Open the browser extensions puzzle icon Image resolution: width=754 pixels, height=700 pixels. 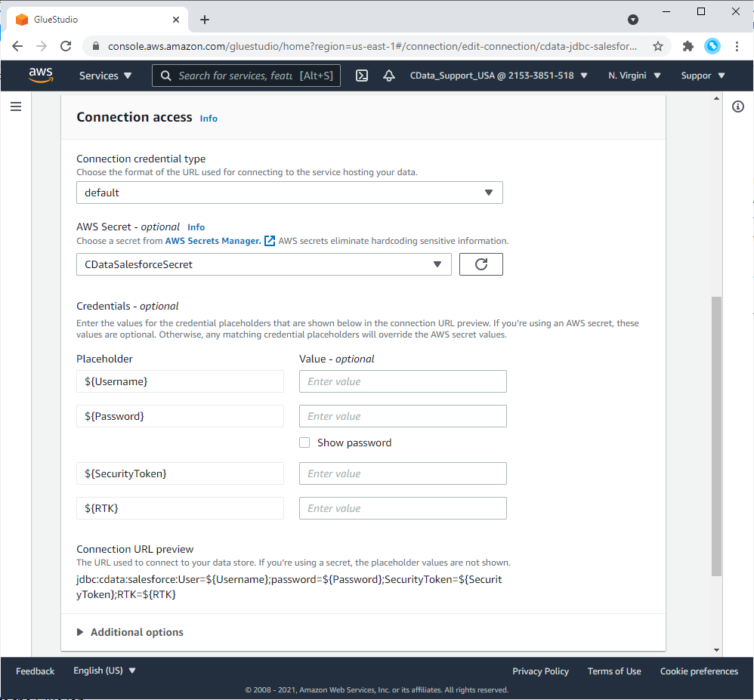[x=688, y=46]
